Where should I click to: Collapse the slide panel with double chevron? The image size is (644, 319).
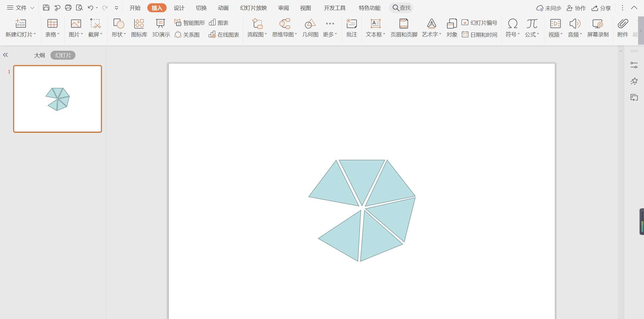[5, 55]
